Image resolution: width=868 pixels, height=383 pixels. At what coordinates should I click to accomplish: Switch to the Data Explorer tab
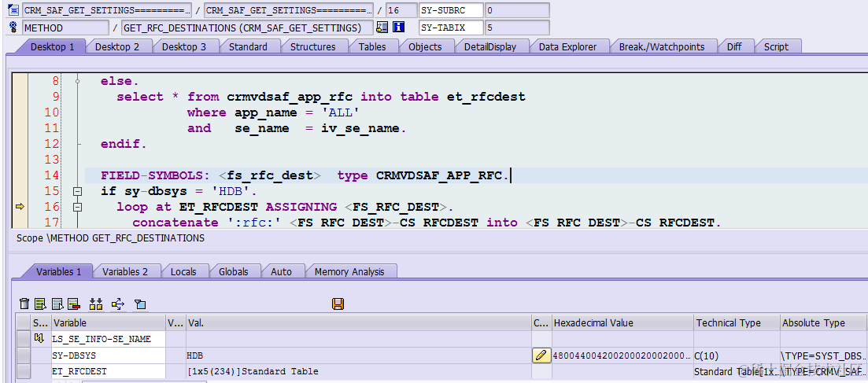(567, 46)
